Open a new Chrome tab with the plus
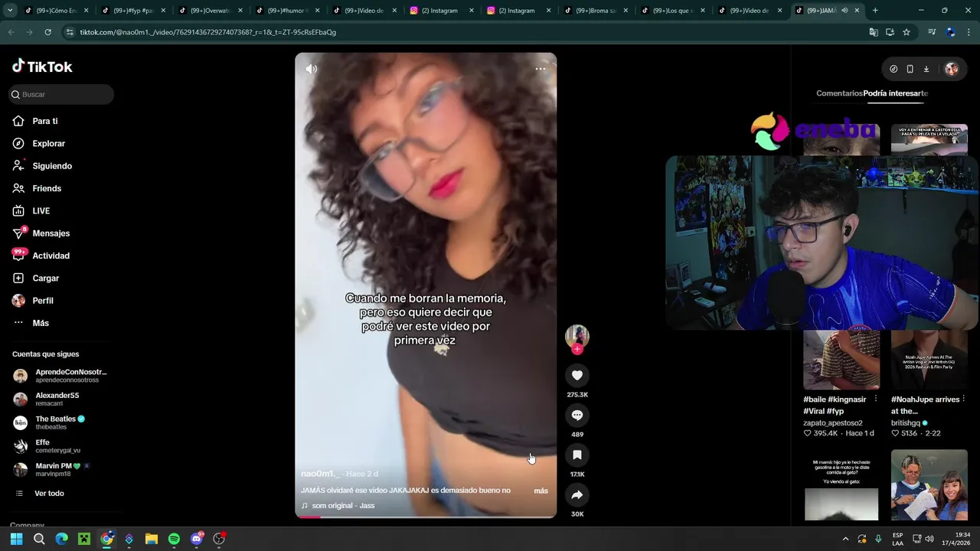 coord(875,11)
